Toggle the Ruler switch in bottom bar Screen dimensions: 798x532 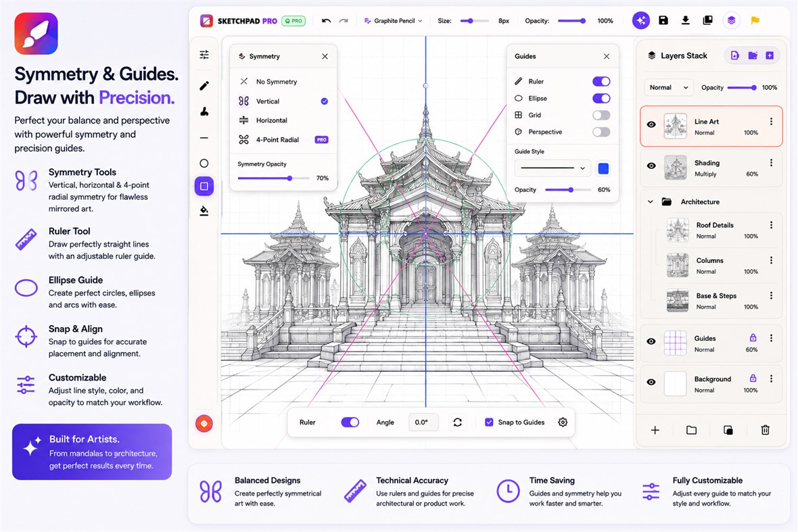[350, 422]
